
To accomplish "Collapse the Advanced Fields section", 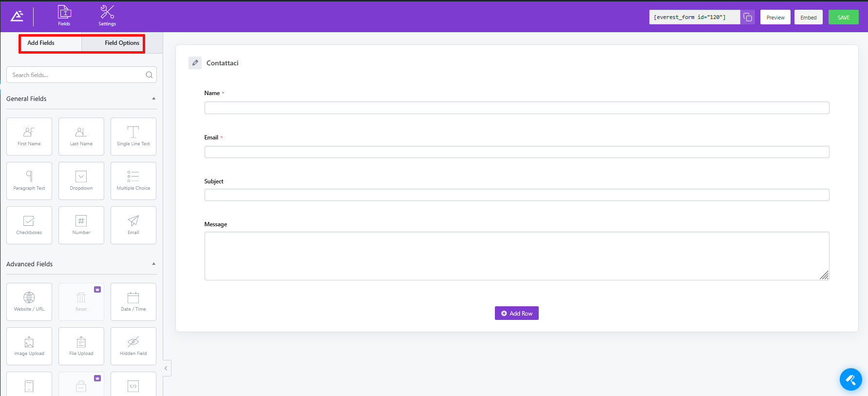I will (x=154, y=264).
